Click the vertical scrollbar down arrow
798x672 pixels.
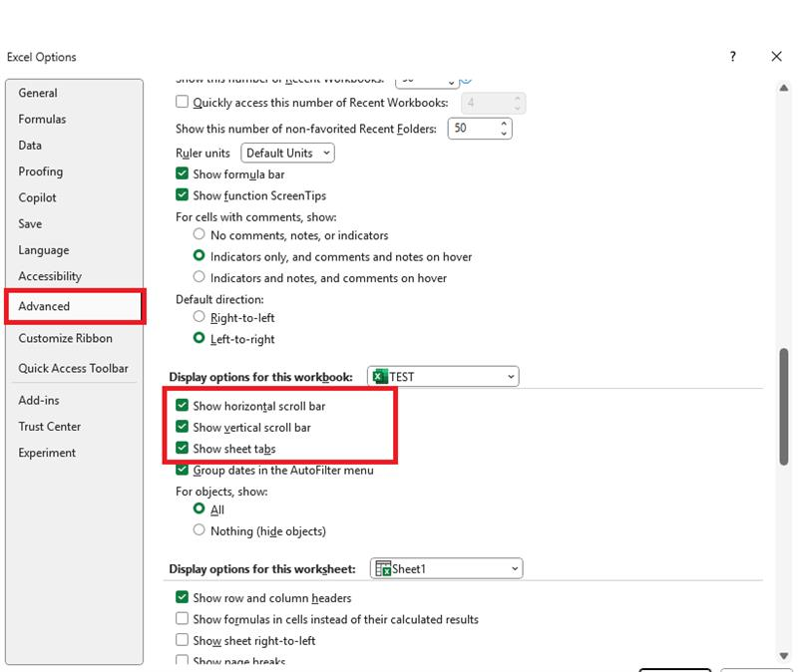[782, 657]
